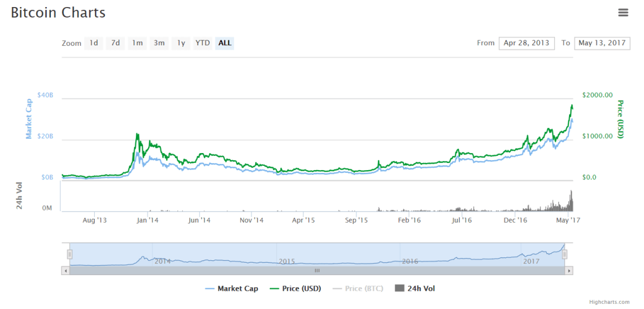Image resolution: width=644 pixels, height=309 pixels.
Task: Click the Dec '16 axis label
Action: (515, 220)
